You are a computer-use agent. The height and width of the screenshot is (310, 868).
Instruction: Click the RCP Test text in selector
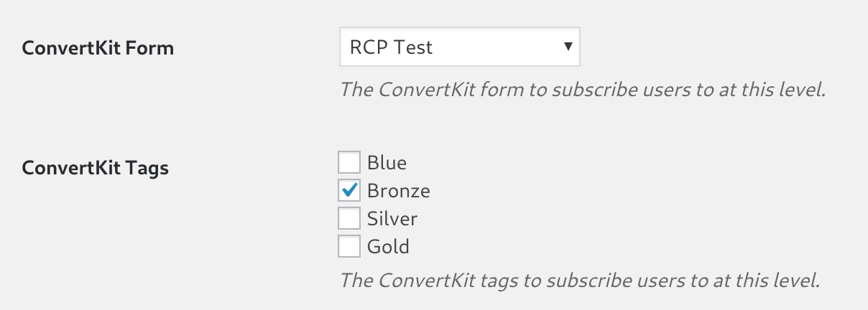391,48
